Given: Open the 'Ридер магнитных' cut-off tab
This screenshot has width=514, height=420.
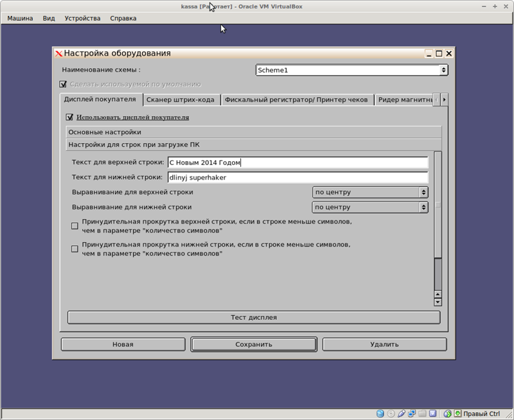Looking at the screenshot, I should point(405,100).
